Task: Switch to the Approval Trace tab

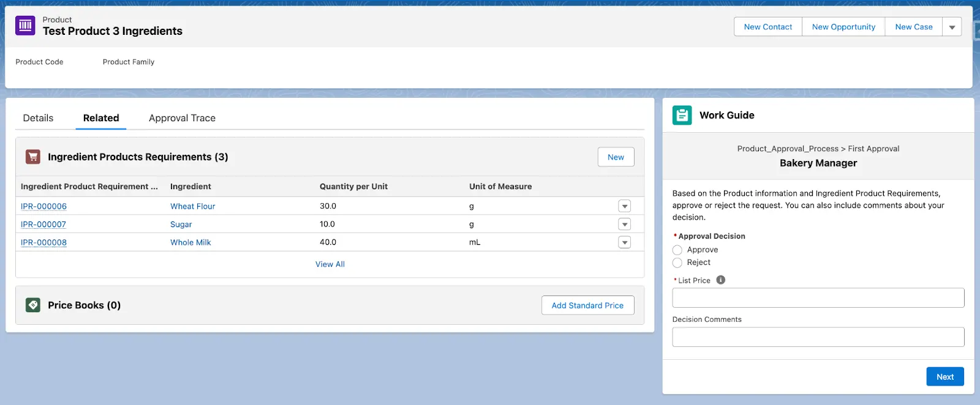Action: pyautogui.click(x=182, y=118)
